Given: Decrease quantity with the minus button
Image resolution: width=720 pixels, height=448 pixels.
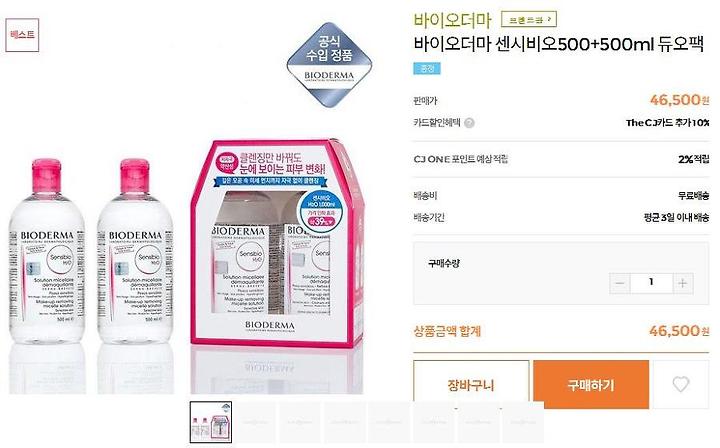Looking at the screenshot, I should (x=619, y=283).
